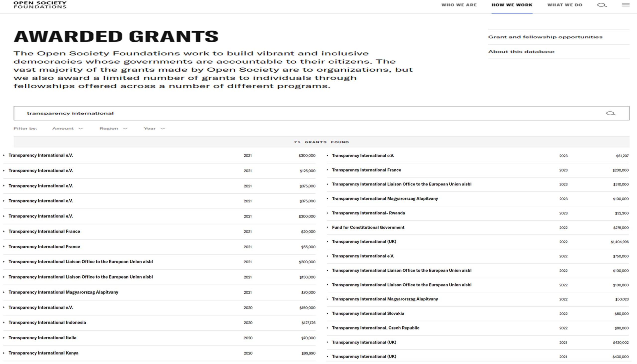Select the $32,300 Rwanda grant amount

[622, 213]
